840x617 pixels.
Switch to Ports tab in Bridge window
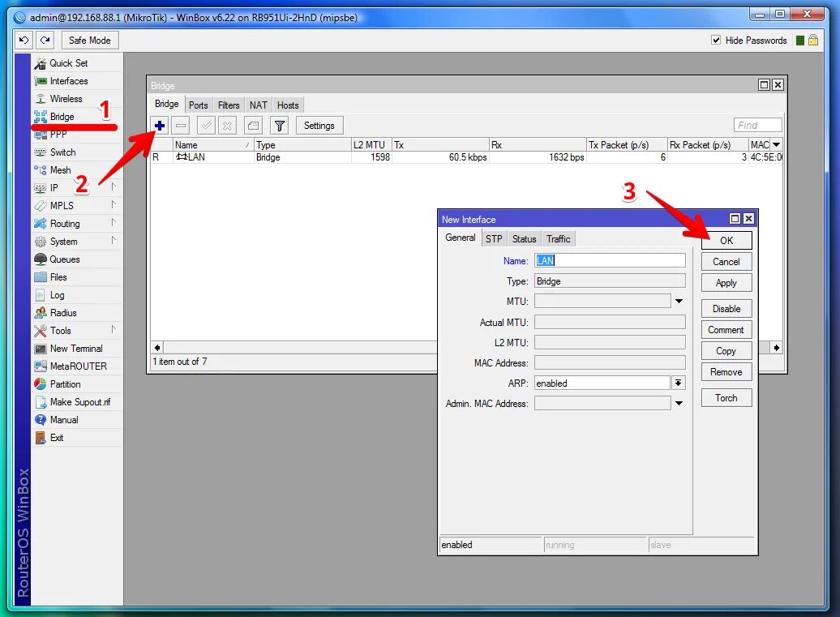pyautogui.click(x=198, y=105)
